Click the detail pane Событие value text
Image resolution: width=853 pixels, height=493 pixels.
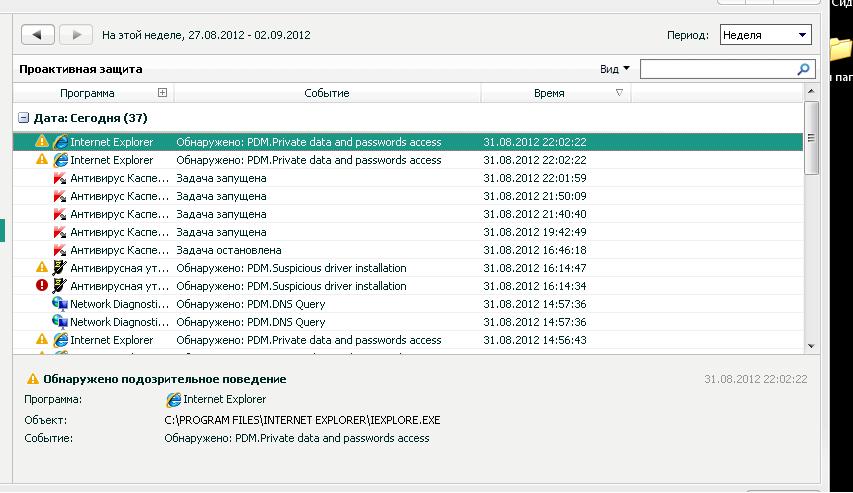tap(296, 438)
